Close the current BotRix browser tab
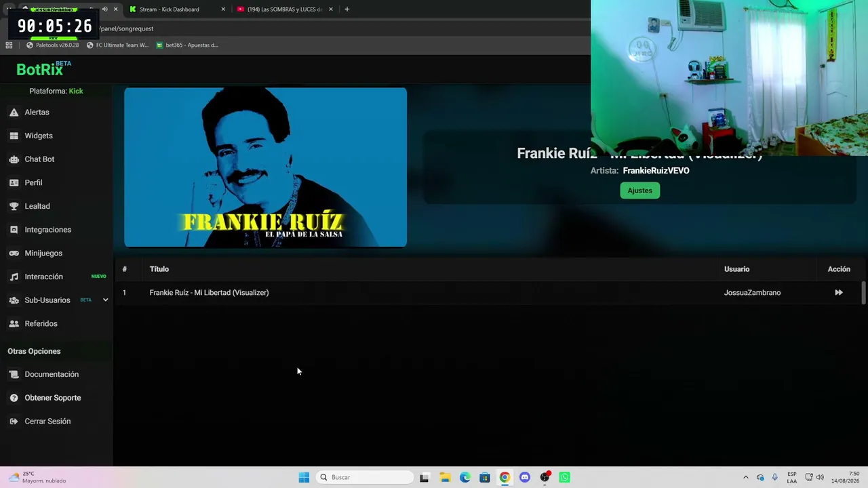Viewport: 868px width, 488px height. pyautogui.click(x=115, y=9)
